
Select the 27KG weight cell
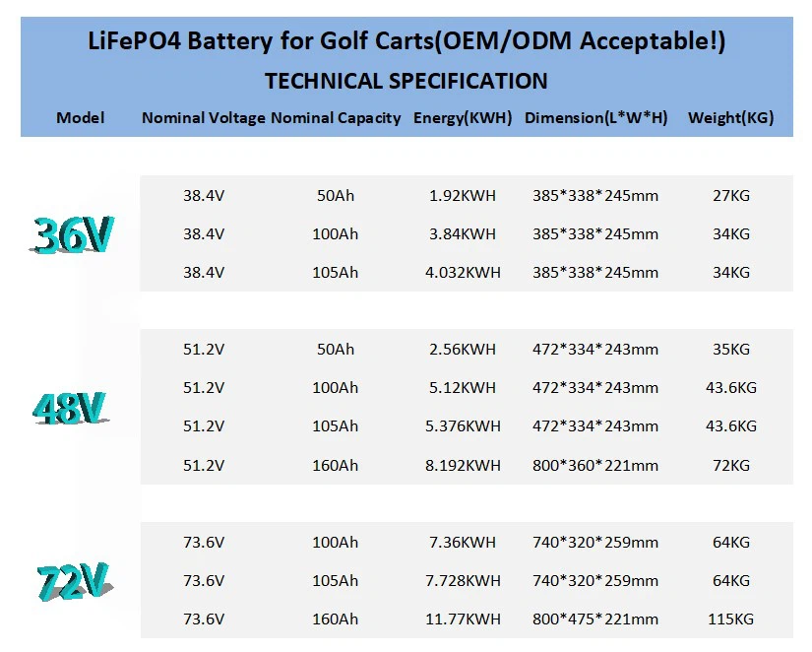click(730, 196)
